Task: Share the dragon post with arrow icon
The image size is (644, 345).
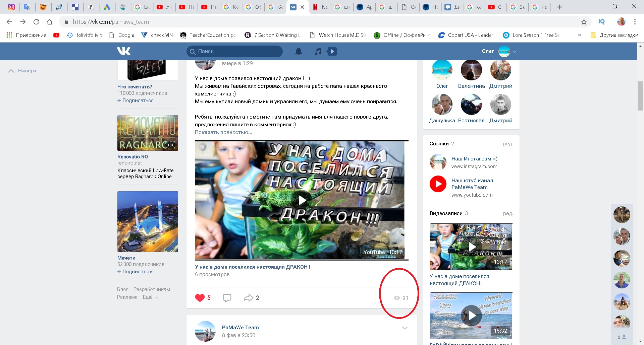Action: pos(249,298)
